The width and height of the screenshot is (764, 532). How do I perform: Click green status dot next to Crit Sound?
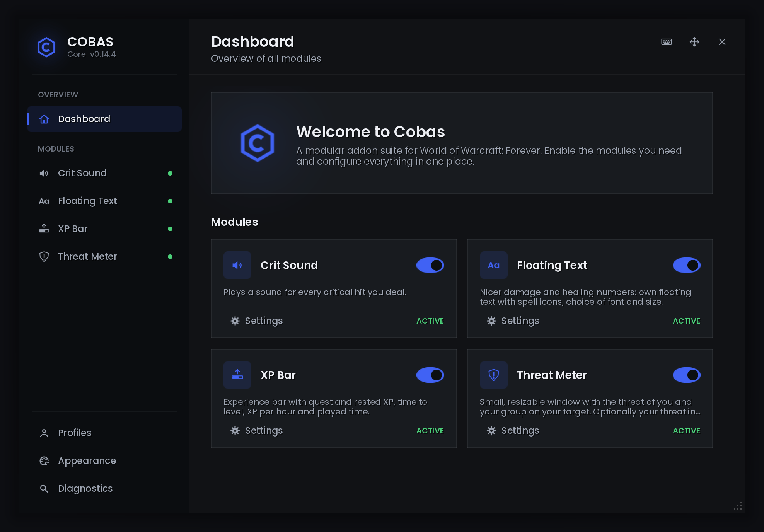click(x=170, y=173)
